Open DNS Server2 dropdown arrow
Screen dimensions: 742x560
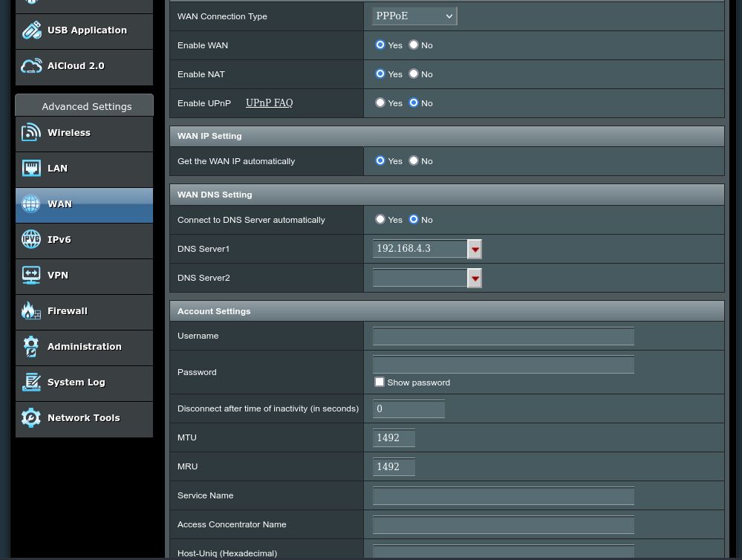pyautogui.click(x=475, y=279)
